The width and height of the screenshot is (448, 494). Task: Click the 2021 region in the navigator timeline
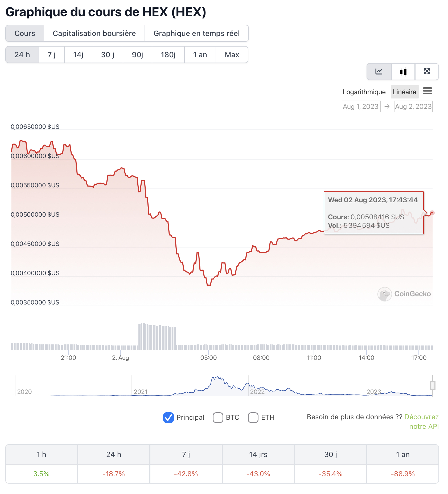click(141, 392)
